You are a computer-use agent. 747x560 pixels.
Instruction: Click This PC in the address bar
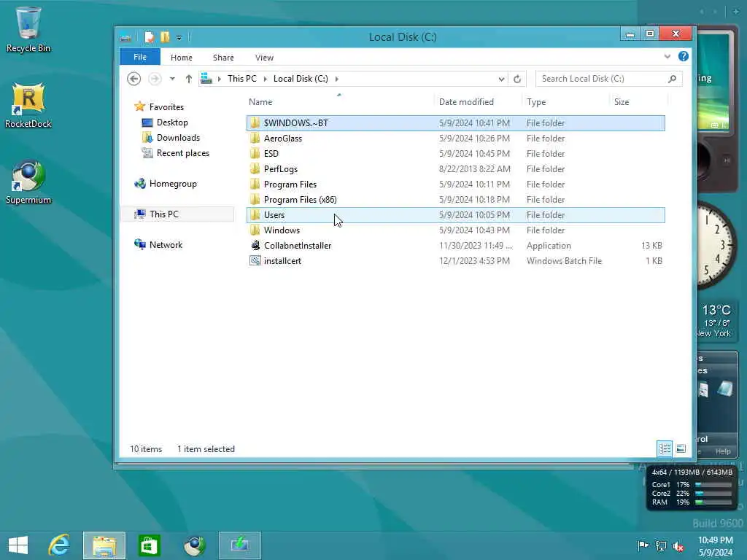[241, 79]
